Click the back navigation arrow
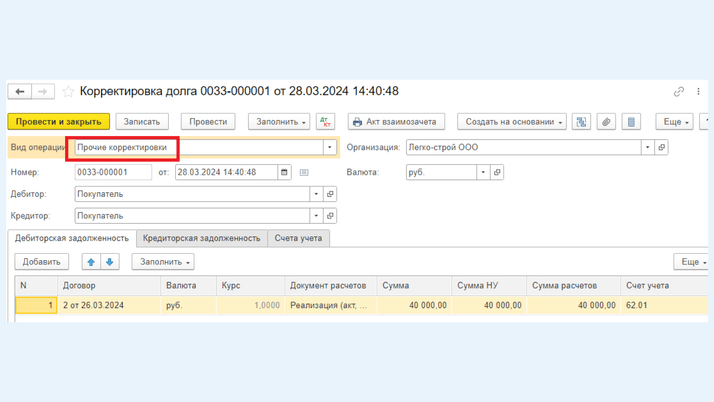The image size is (714, 402). (x=20, y=92)
